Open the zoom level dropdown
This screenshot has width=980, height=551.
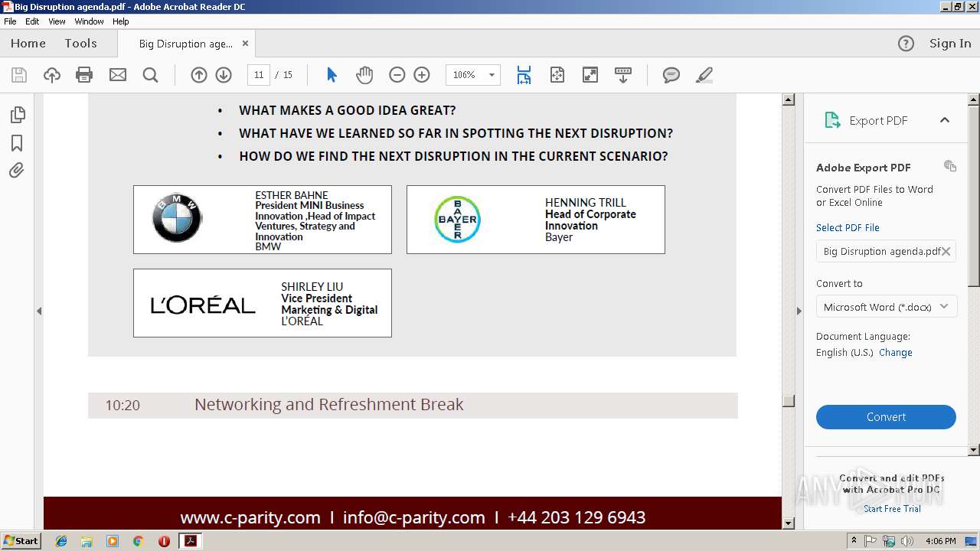tap(492, 75)
